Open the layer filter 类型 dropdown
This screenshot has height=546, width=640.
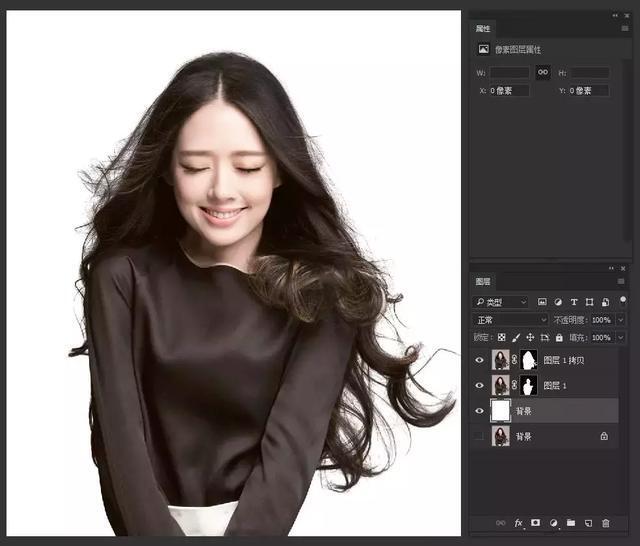click(502, 301)
